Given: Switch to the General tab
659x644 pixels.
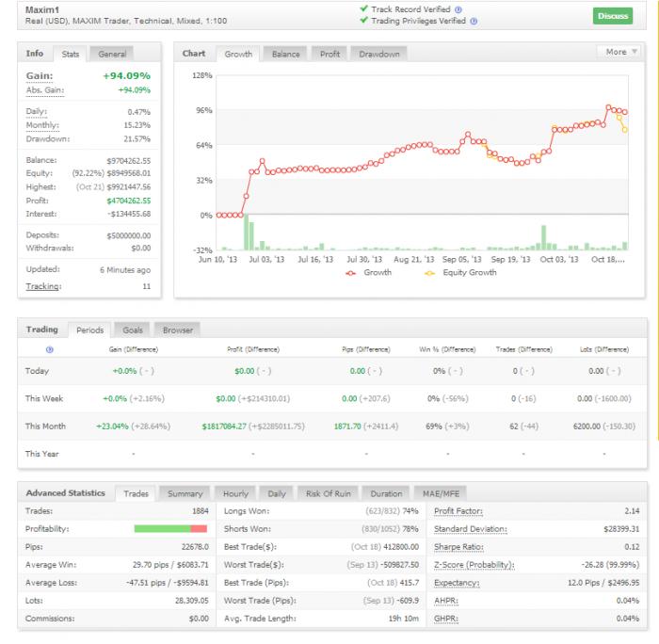Looking at the screenshot, I should pyautogui.click(x=112, y=55).
